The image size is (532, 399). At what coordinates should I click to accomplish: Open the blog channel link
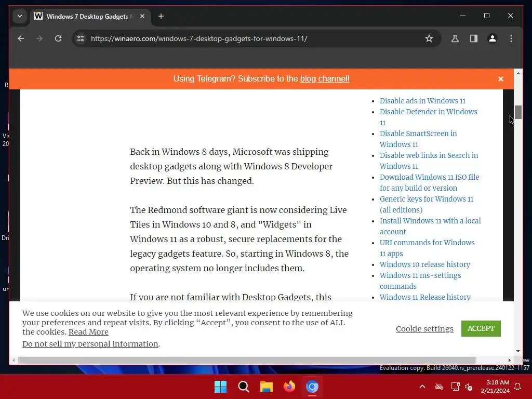pos(325,79)
